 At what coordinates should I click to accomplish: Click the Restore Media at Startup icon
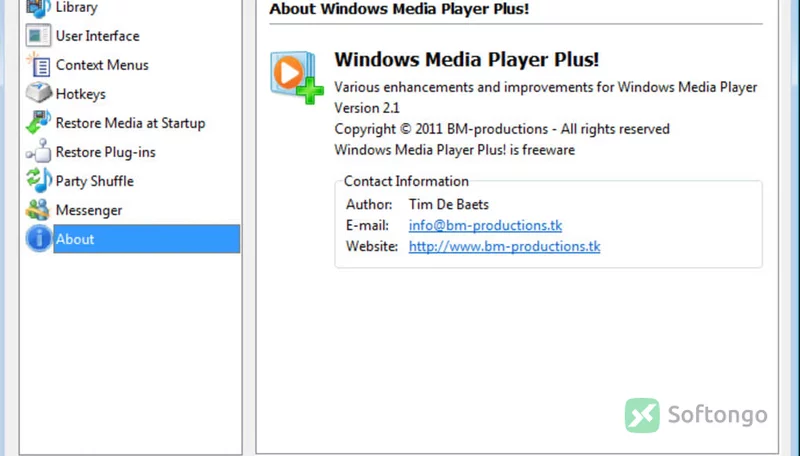pos(38,122)
